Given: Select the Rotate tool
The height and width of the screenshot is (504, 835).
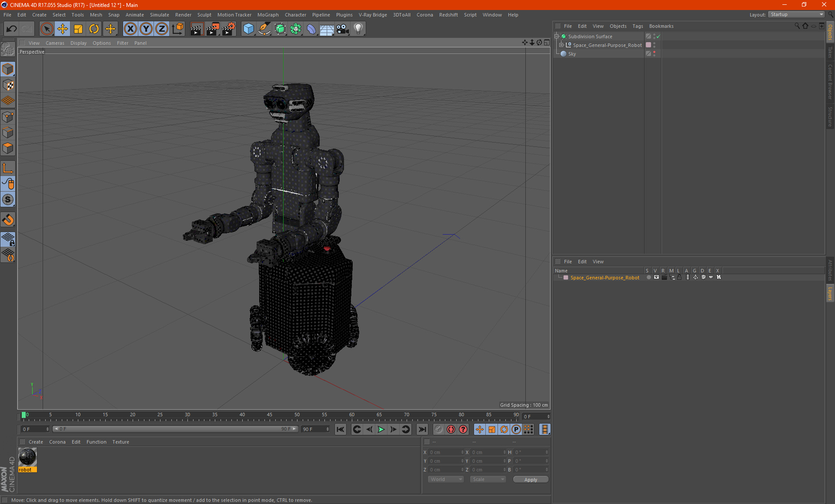Looking at the screenshot, I should tap(94, 29).
